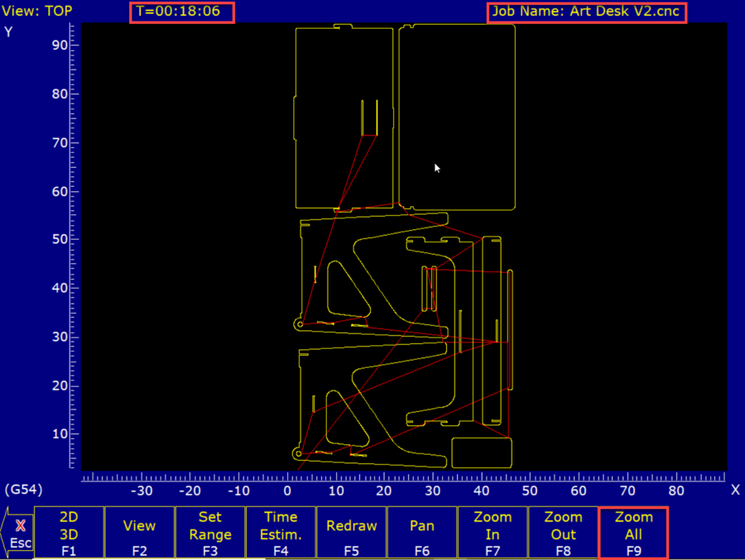The height and width of the screenshot is (560, 745).
Task: Toggle between 2D and 3D view
Action: [69, 532]
